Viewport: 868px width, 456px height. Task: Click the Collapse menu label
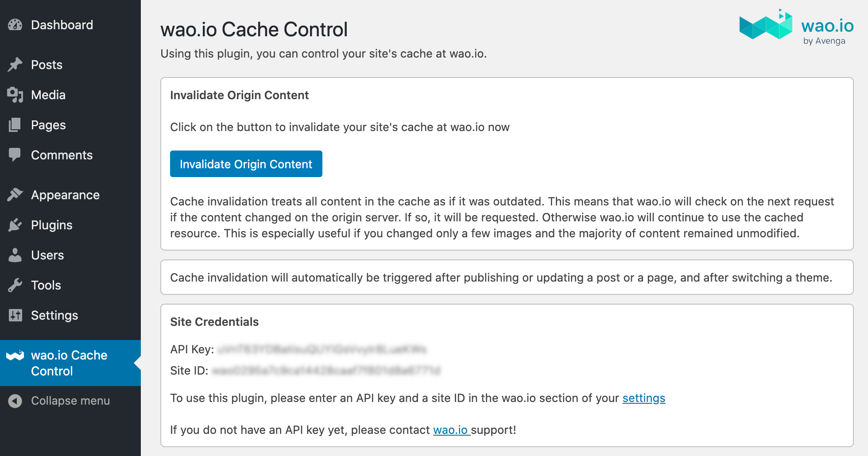pyautogui.click(x=70, y=401)
